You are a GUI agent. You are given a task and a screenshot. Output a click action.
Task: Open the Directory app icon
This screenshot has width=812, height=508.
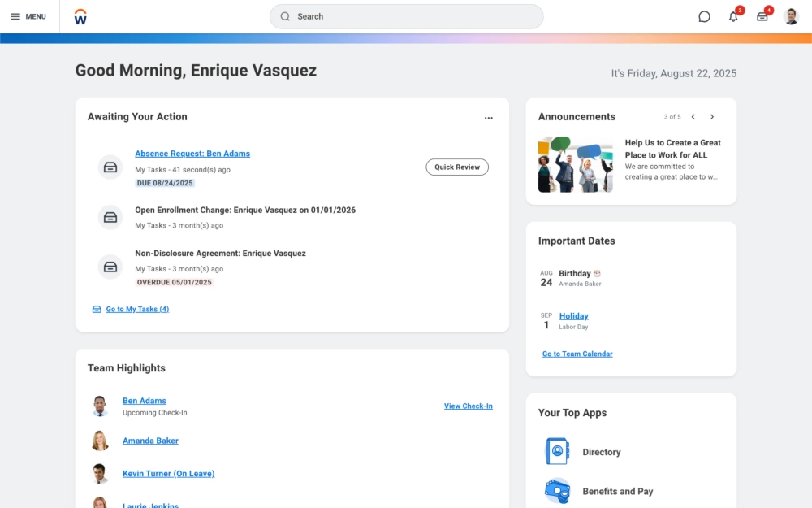(x=557, y=452)
